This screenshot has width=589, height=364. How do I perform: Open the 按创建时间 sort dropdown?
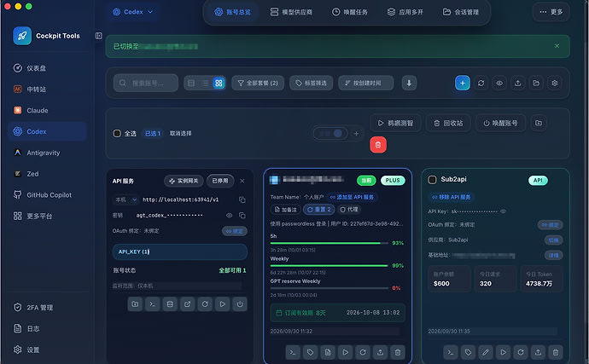tap(366, 83)
